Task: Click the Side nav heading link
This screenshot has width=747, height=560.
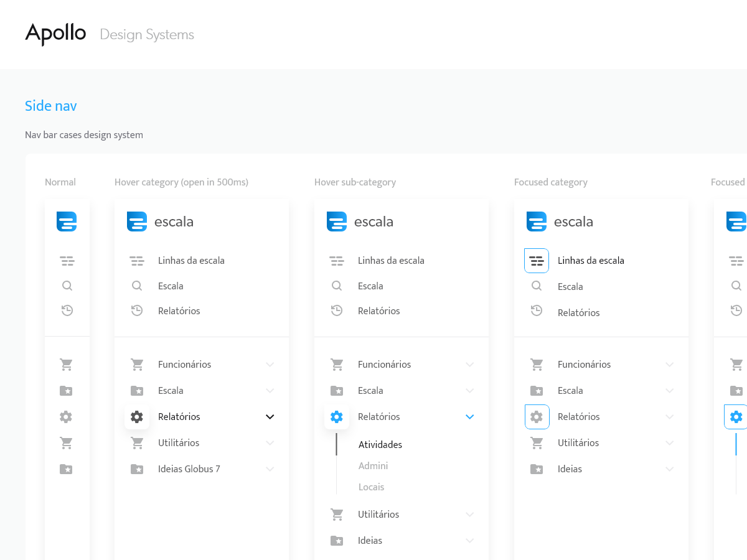Action: coord(50,106)
